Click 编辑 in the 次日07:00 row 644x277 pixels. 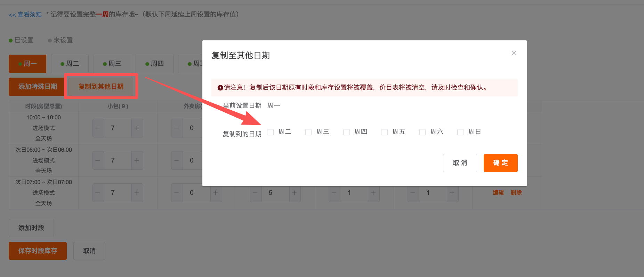point(498,193)
